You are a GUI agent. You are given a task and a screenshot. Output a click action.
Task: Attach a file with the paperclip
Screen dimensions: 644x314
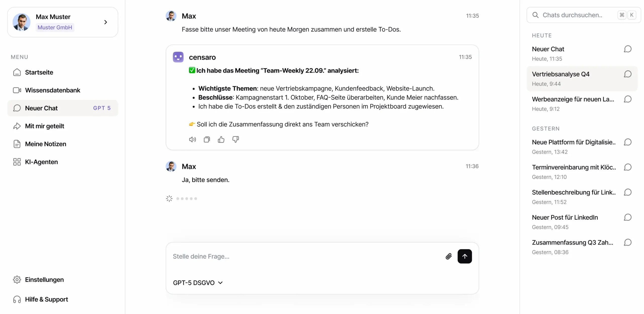(449, 256)
